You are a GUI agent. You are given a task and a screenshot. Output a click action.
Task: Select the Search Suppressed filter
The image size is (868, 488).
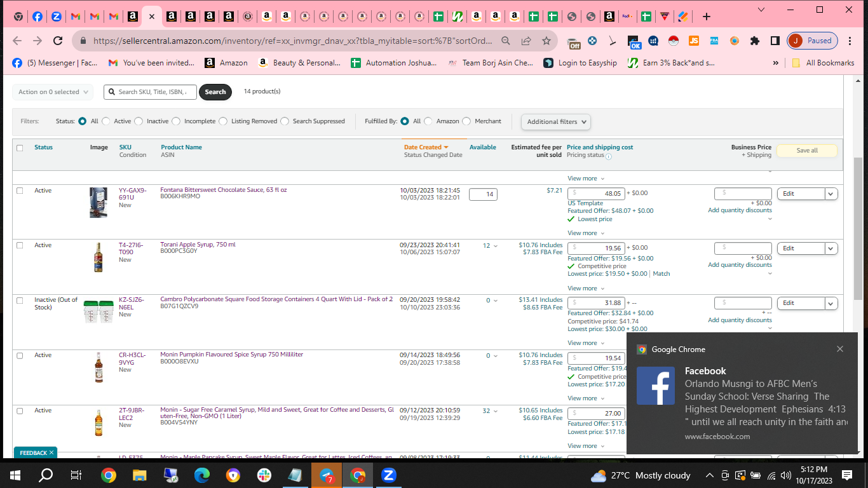285,121
